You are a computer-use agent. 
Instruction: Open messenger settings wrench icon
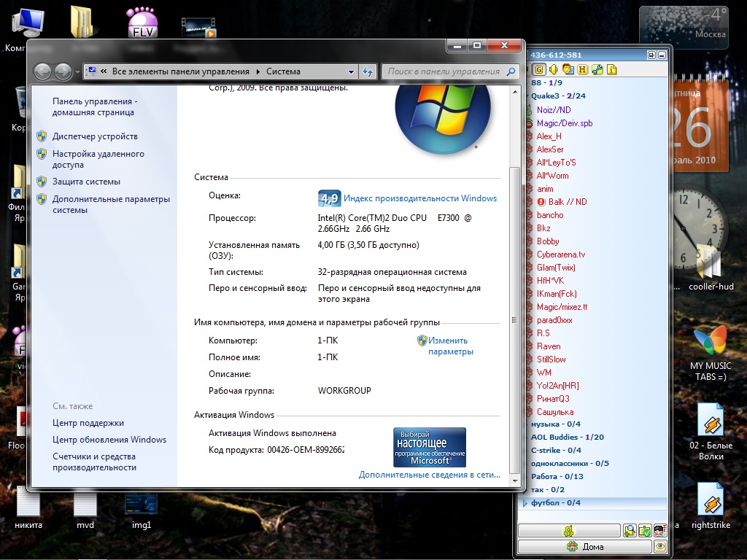click(597, 70)
